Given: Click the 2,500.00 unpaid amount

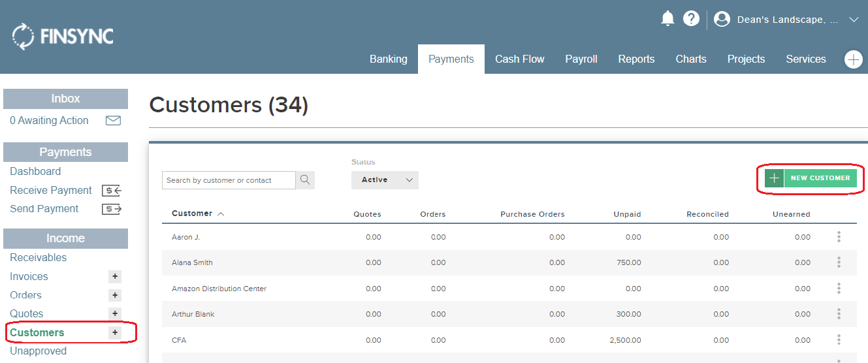Looking at the screenshot, I should tap(625, 340).
